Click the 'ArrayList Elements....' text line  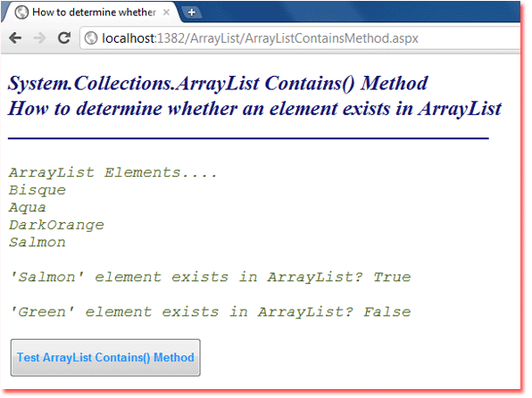coord(112,173)
